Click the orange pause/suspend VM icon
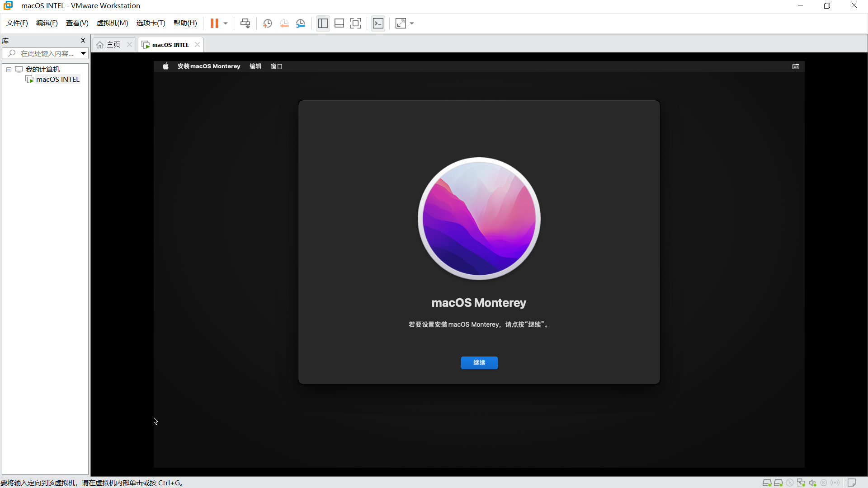 click(x=214, y=23)
